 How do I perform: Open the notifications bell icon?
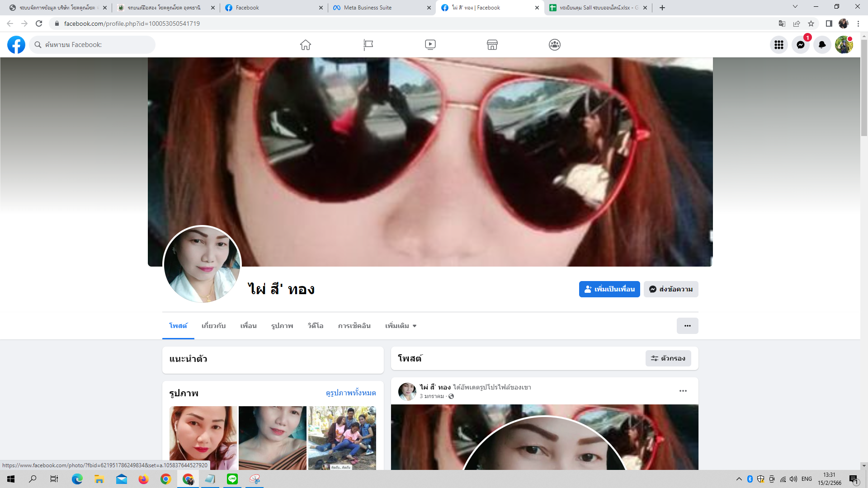(822, 45)
